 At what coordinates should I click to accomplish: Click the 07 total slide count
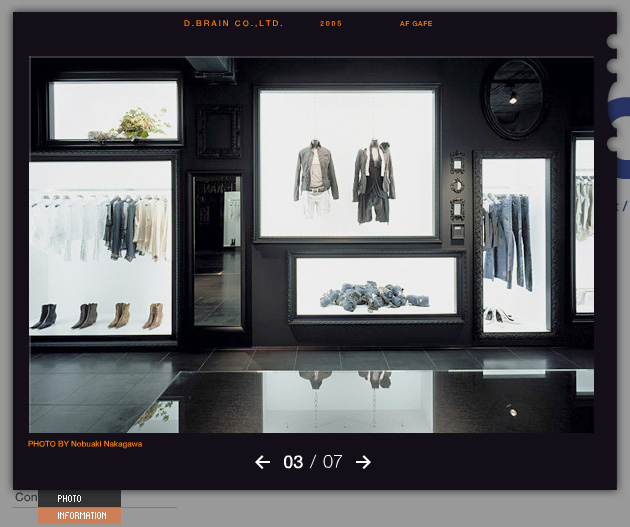point(332,462)
